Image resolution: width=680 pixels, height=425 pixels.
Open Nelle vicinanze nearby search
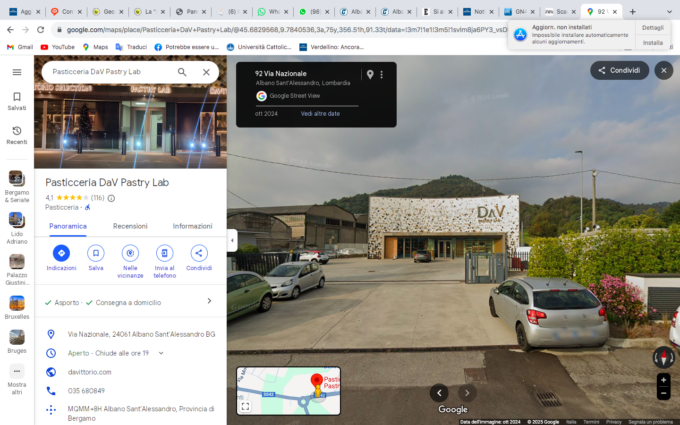pyautogui.click(x=131, y=254)
